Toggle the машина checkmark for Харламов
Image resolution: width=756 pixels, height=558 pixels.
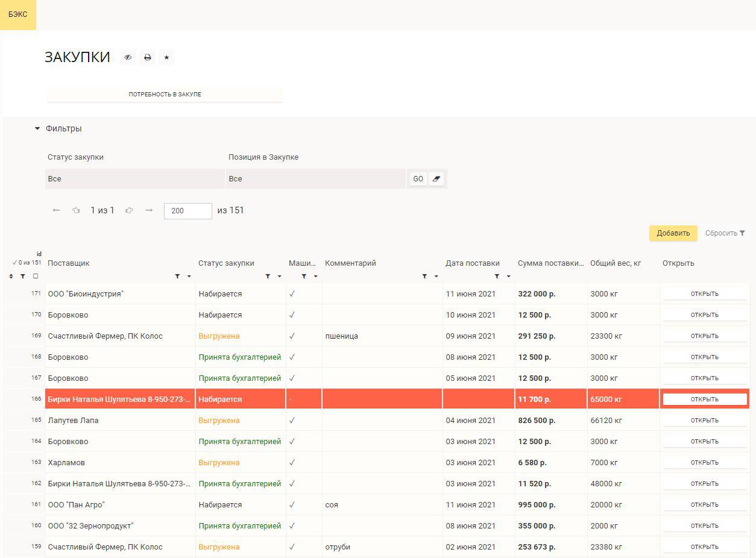tap(292, 463)
